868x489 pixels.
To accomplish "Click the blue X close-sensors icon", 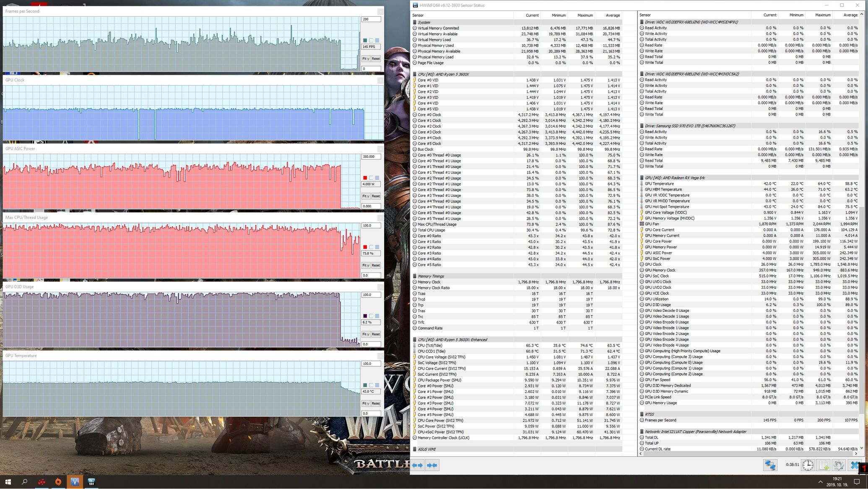I will pyautogui.click(x=854, y=465).
